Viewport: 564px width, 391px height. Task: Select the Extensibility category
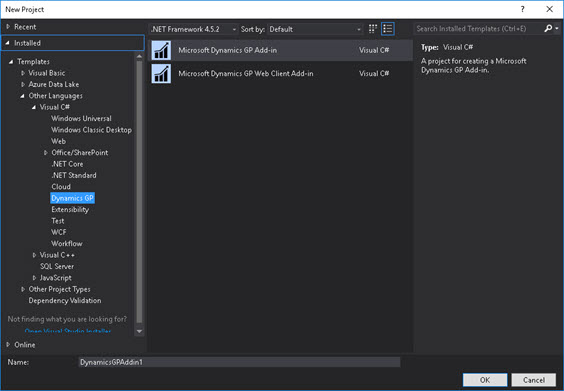coord(70,210)
